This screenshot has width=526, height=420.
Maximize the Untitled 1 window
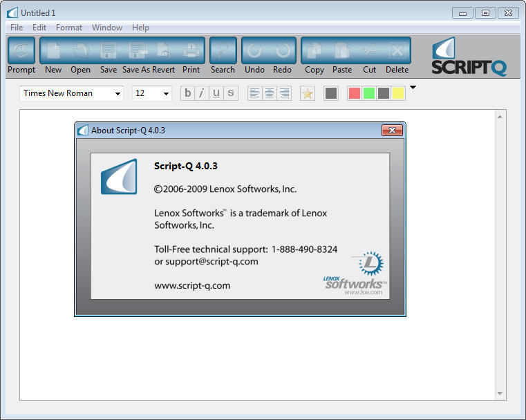485,13
